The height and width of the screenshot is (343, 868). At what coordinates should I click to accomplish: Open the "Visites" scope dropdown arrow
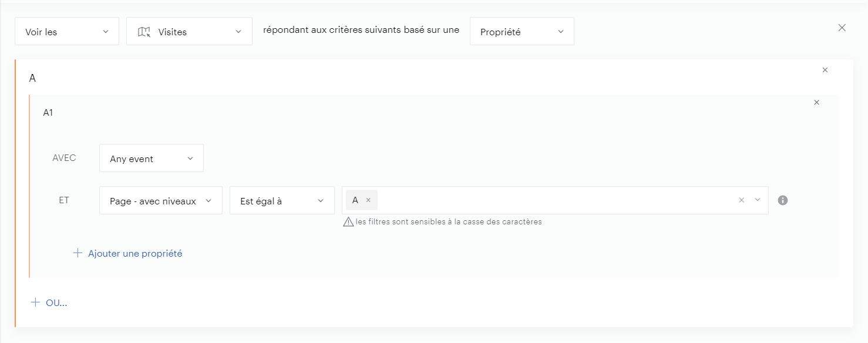point(238,32)
